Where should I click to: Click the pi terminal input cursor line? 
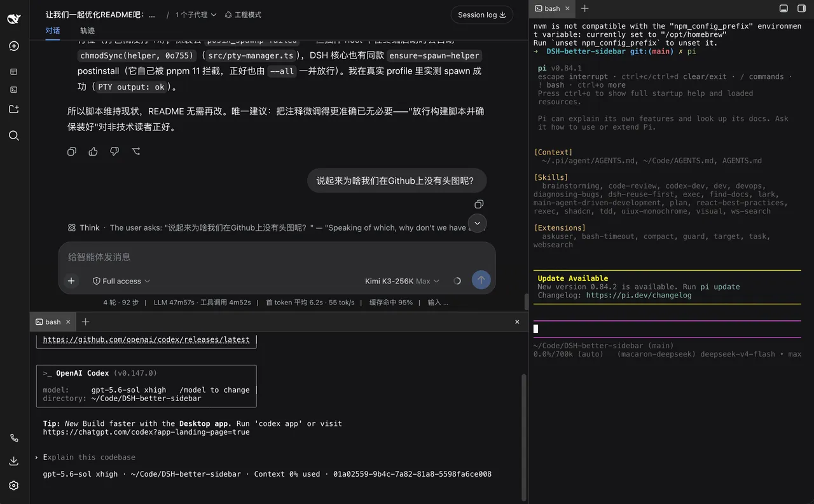tap(666, 329)
